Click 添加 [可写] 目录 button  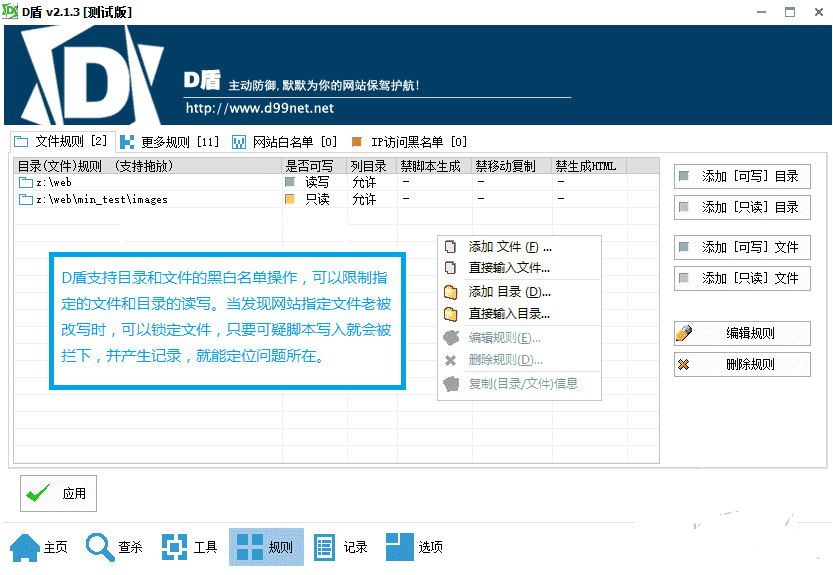[742, 176]
